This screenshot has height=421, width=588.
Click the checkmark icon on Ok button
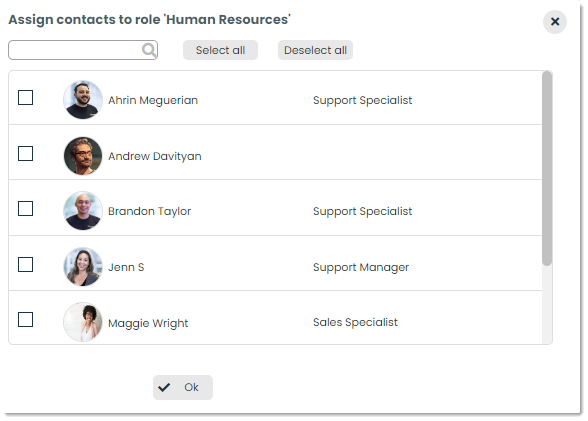pyautogui.click(x=164, y=387)
